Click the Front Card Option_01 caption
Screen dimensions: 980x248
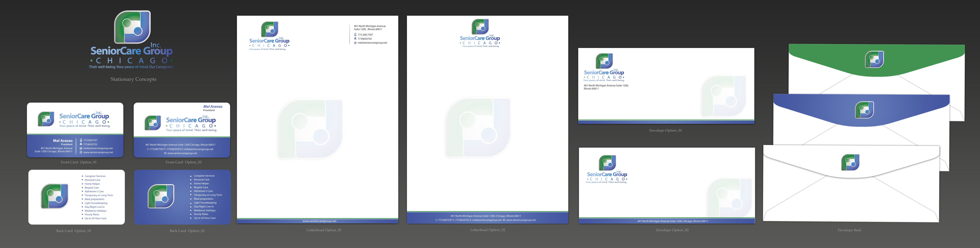tap(78, 162)
